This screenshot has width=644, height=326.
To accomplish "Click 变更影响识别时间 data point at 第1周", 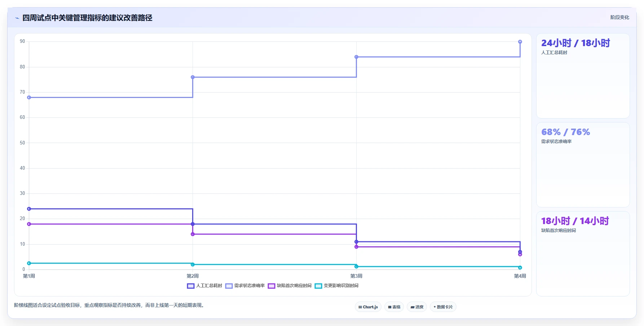I will pyautogui.click(x=29, y=263).
